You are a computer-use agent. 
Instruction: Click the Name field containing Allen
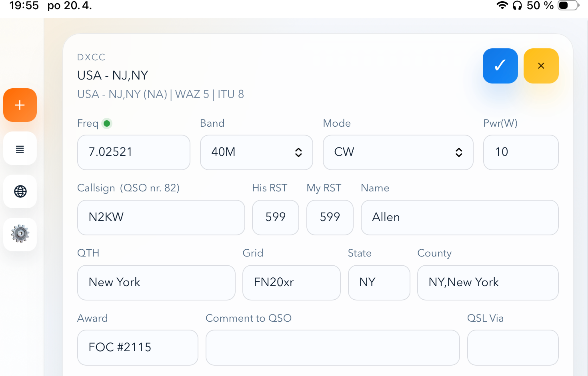pyautogui.click(x=459, y=217)
